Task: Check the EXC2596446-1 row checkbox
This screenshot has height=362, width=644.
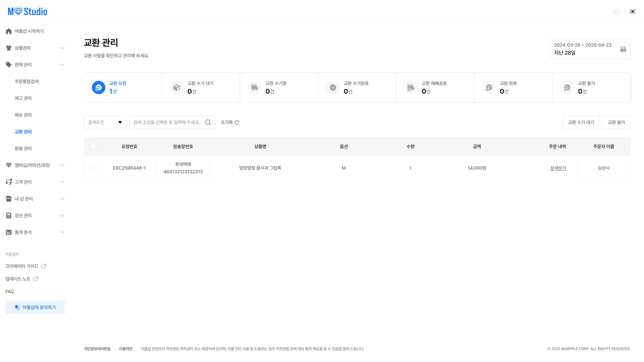Action: tap(93, 168)
